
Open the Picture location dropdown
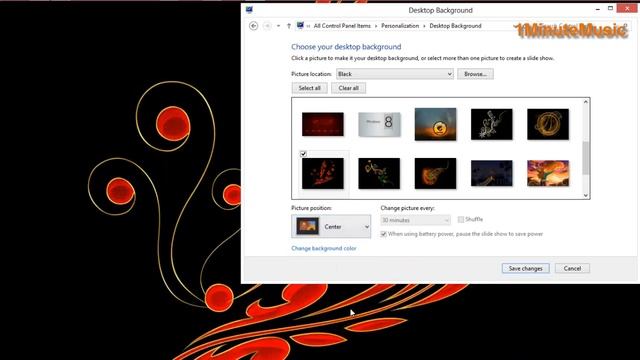(x=395, y=74)
